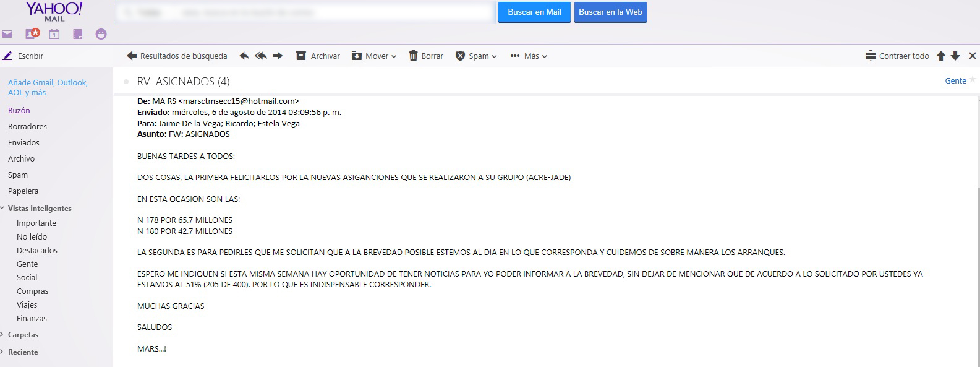Open the Mail inbox envelope icon
Image resolution: width=980 pixels, height=367 pixels.
point(7,35)
